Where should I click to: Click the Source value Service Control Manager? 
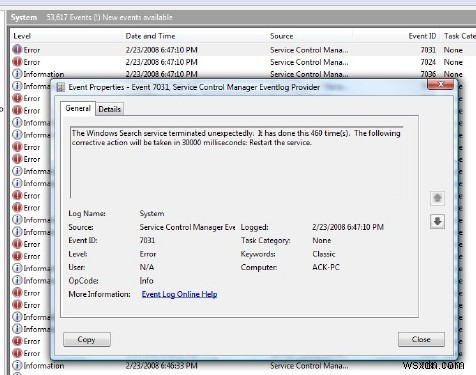tap(187, 227)
